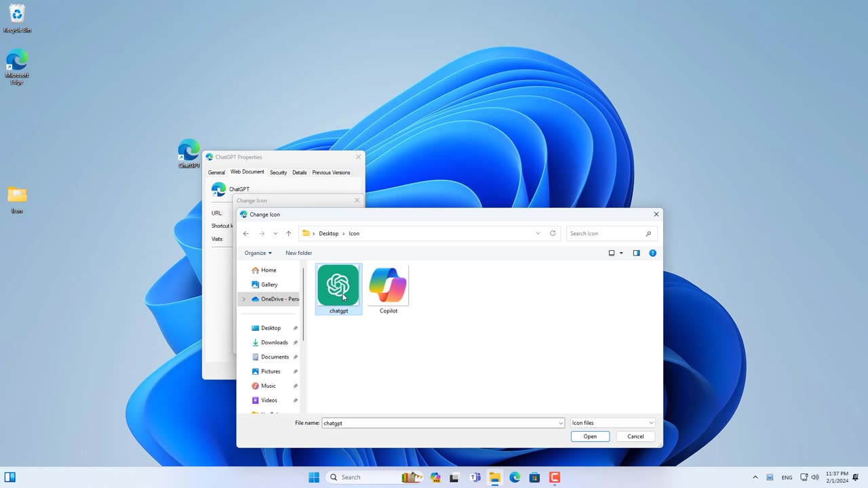Screen dimensions: 868x488
Task: Refresh the Icon folder view
Action: 553,233
